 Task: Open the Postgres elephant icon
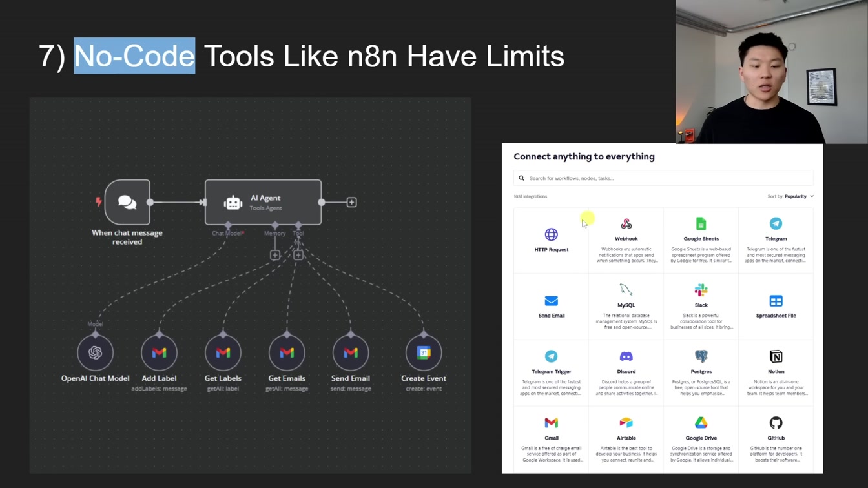pyautogui.click(x=701, y=356)
